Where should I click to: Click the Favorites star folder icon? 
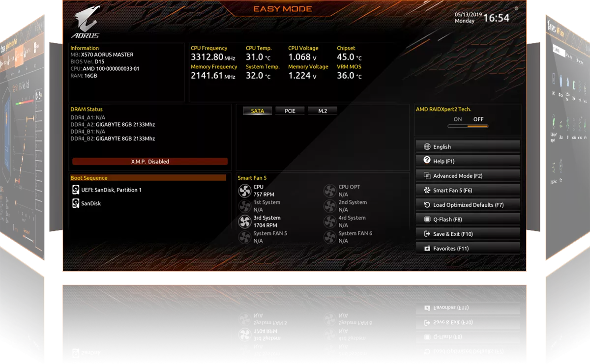point(427,249)
